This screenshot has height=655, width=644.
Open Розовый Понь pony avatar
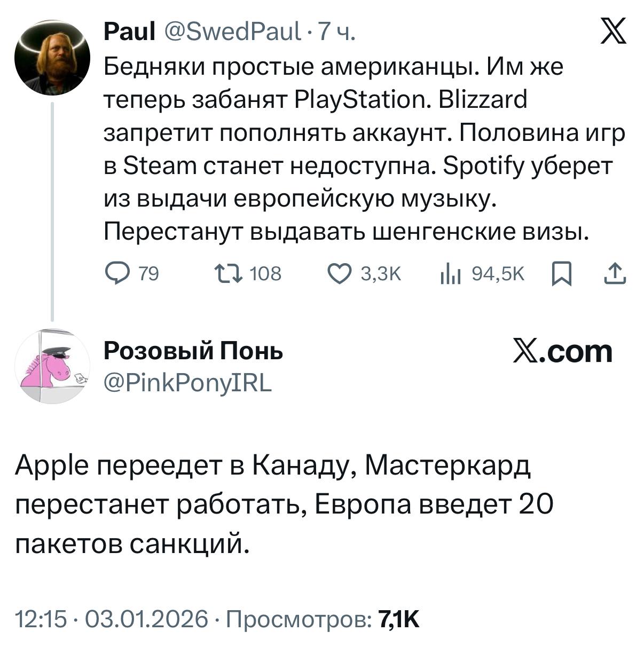[x=52, y=366]
